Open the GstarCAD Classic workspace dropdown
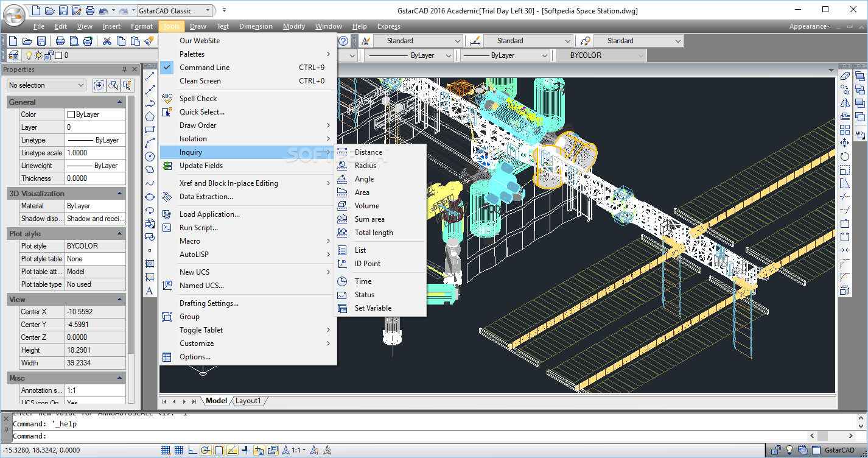The height and width of the screenshot is (458, 868). click(175, 10)
